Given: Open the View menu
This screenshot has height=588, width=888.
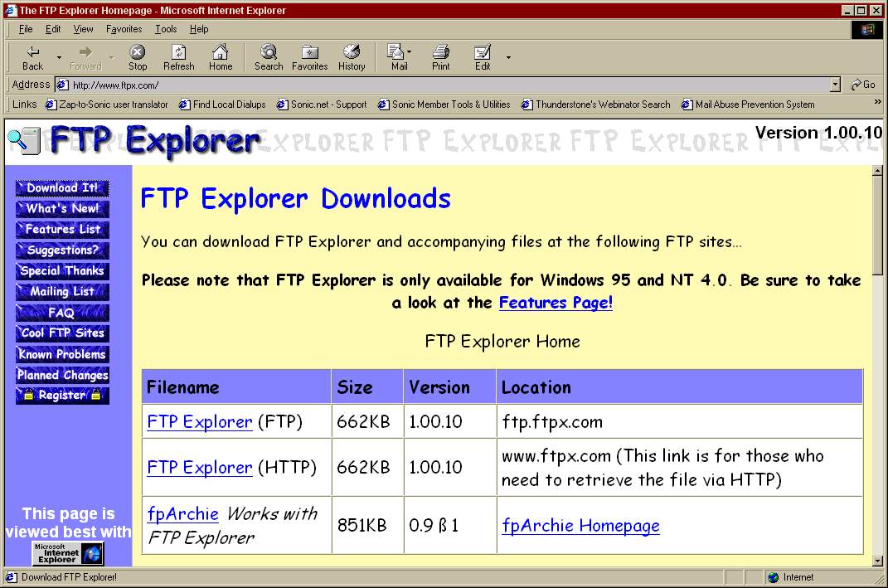Looking at the screenshot, I should pyautogui.click(x=83, y=29).
